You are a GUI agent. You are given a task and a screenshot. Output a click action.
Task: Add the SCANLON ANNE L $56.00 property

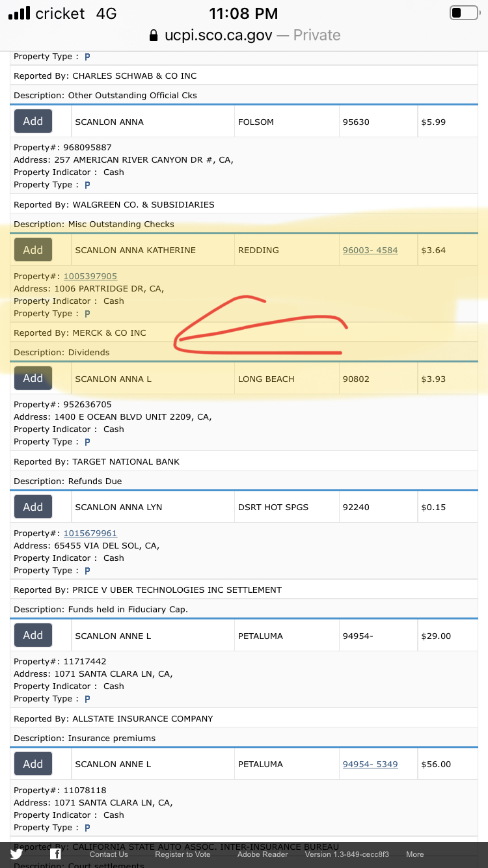[x=33, y=764]
